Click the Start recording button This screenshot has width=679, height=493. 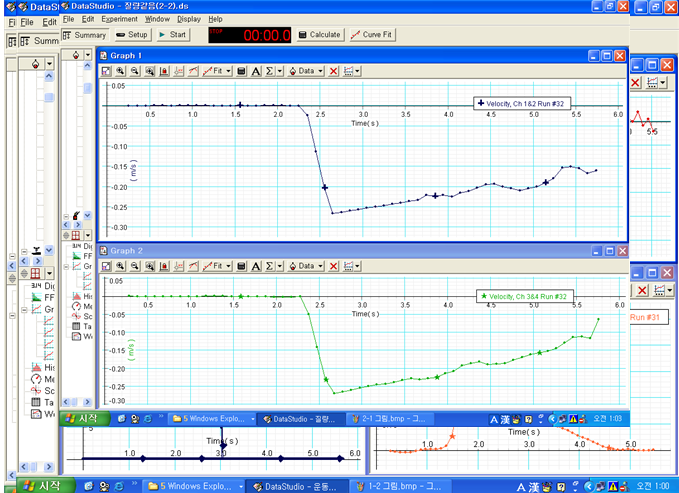pyautogui.click(x=173, y=35)
